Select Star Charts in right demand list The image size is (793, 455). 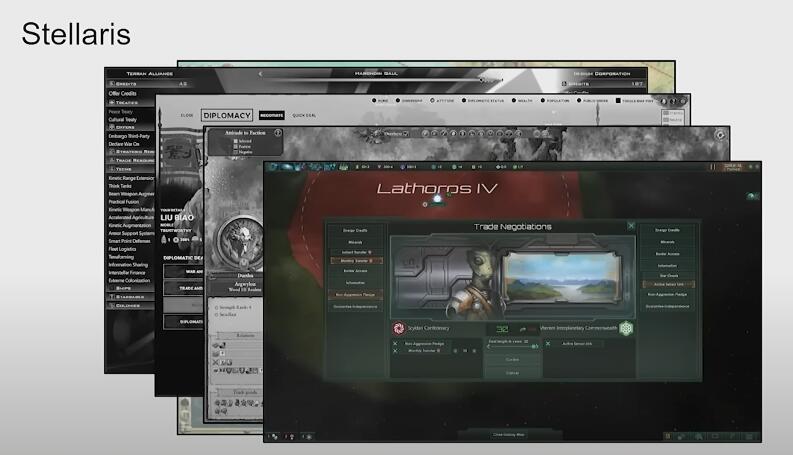668,276
